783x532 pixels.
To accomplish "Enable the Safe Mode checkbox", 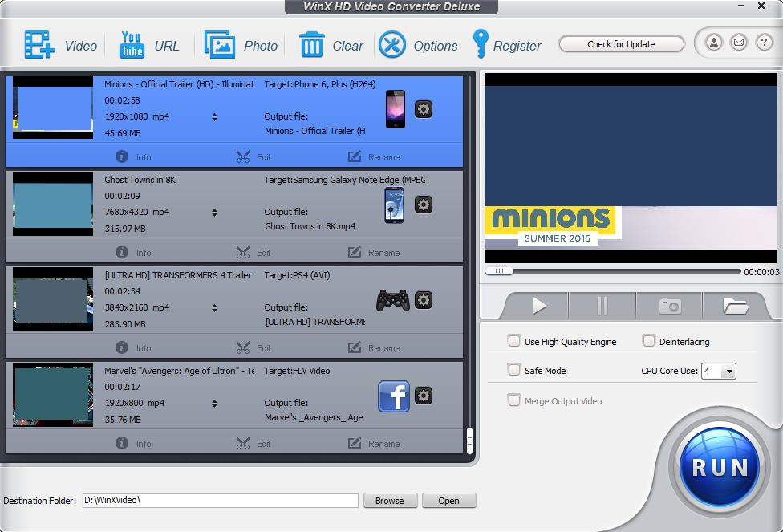I will pyautogui.click(x=513, y=370).
